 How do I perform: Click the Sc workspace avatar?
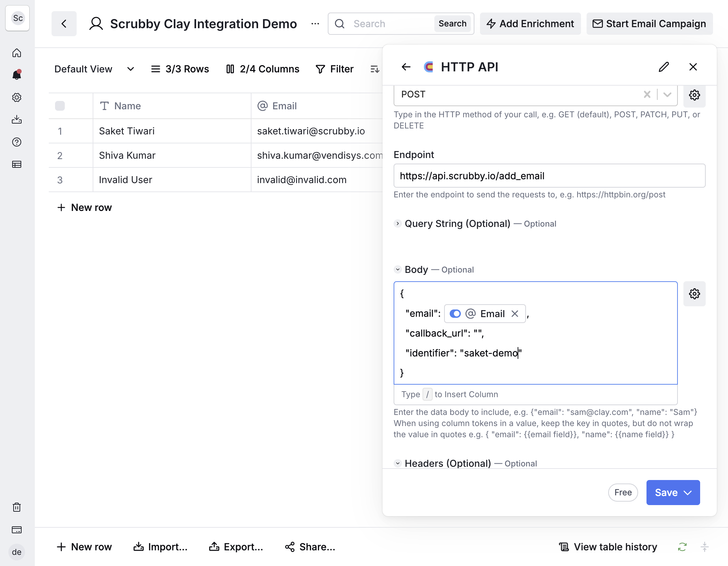tap(17, 18)
